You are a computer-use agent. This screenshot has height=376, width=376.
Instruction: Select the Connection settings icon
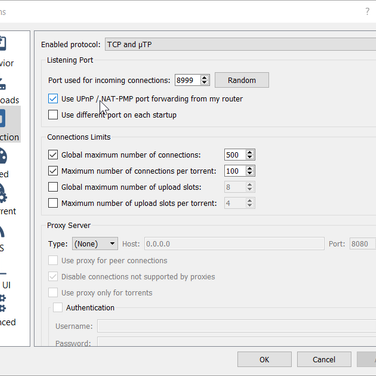(x=3, y=118)
